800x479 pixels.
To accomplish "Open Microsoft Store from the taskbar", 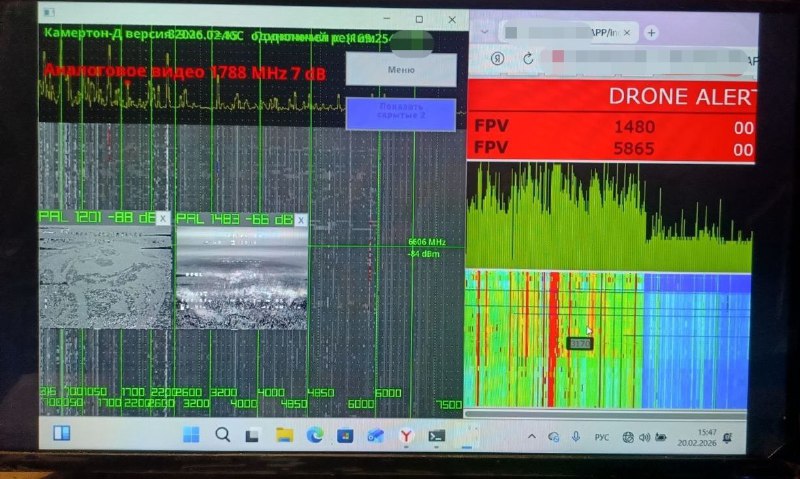I will 345,436.
